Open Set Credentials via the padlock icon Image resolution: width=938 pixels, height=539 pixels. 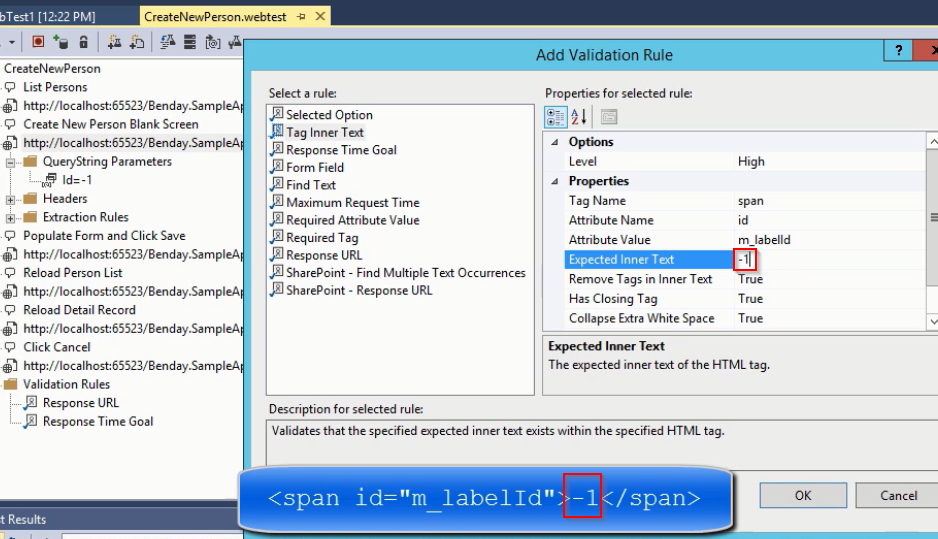(x=84, y=42)
